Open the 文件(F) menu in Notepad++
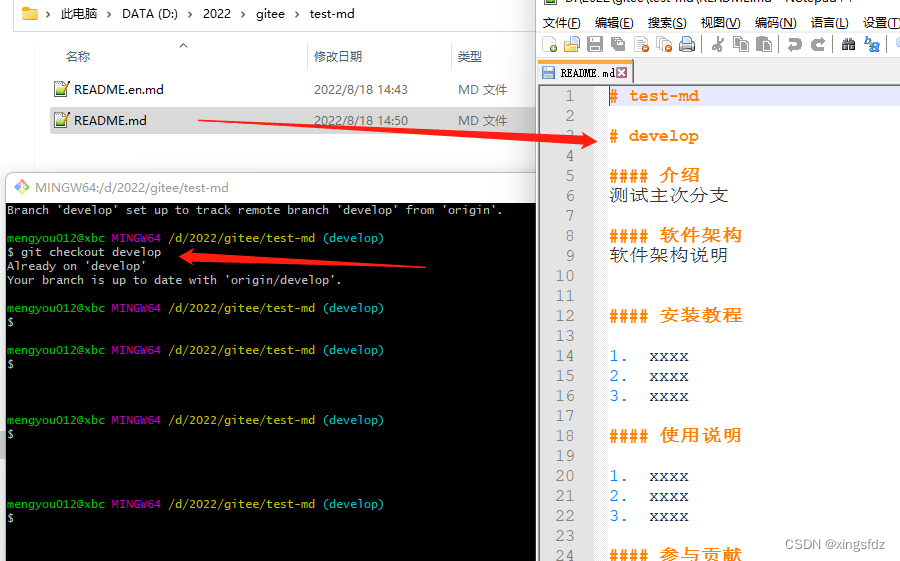The width and height of the screenshot is (900, 561). pyautogui.click(x=561, y=22)
